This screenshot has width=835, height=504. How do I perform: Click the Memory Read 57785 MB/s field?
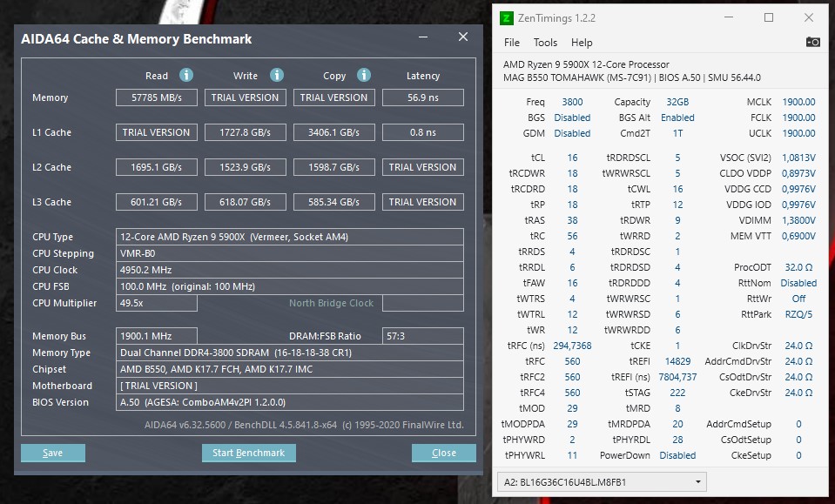[x=157, y=97]
